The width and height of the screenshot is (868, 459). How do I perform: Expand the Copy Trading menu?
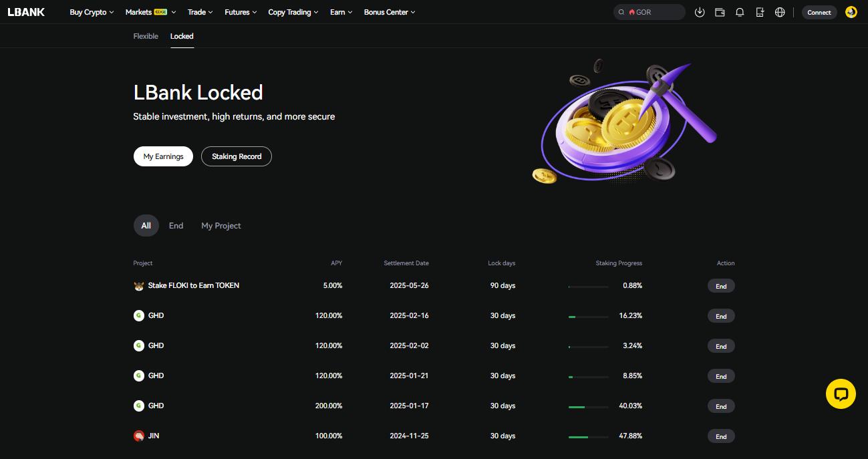click(x=289, y=11)
